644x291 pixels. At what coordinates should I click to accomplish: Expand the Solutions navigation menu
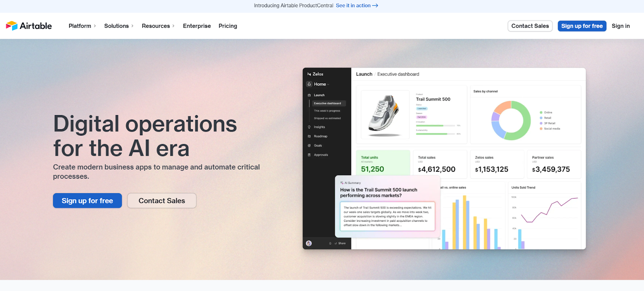click(x=119, y=26)
